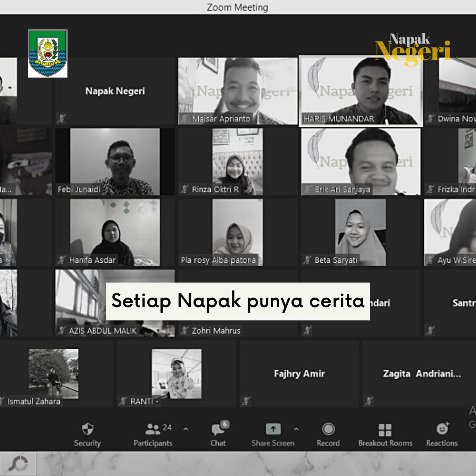Click muted mic icon beside Beta Saryati

307,260
